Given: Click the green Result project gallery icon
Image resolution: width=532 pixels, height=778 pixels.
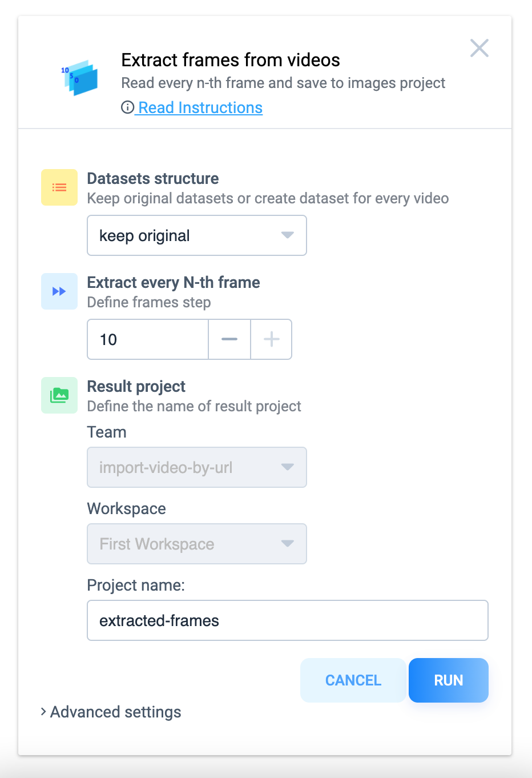Looking at the screenshot, I should pyautogui.click(x=59, y=395).
